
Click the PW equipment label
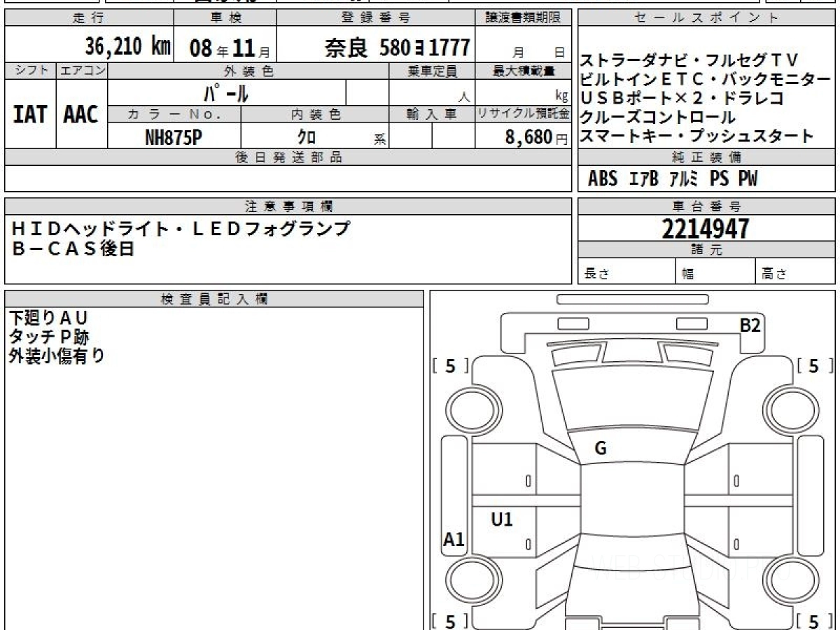point(748,179)
